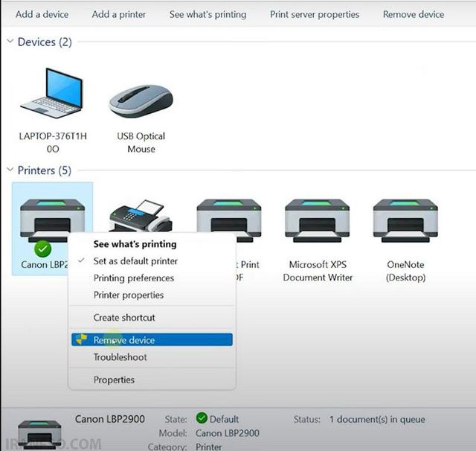Open Properties at bottom of context menu
The width and height of the screenshot is (476, 451).
click(x=152, y=380)
